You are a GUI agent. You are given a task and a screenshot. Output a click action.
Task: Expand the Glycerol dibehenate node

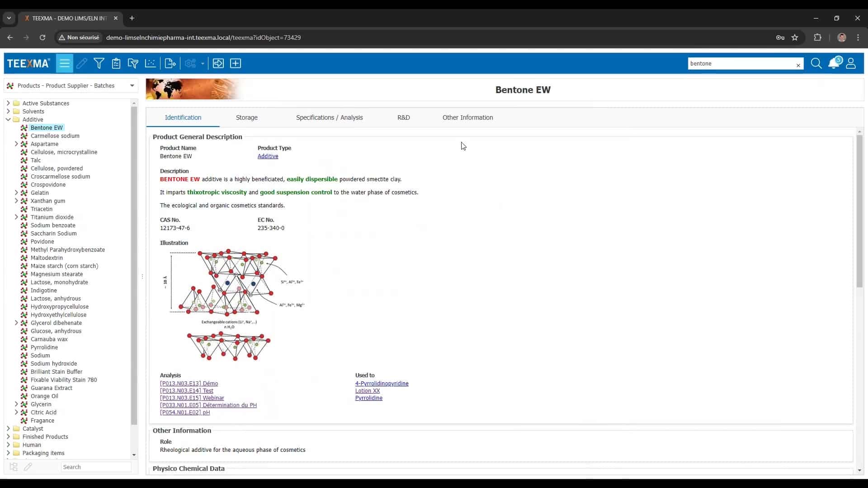[16, 323]
